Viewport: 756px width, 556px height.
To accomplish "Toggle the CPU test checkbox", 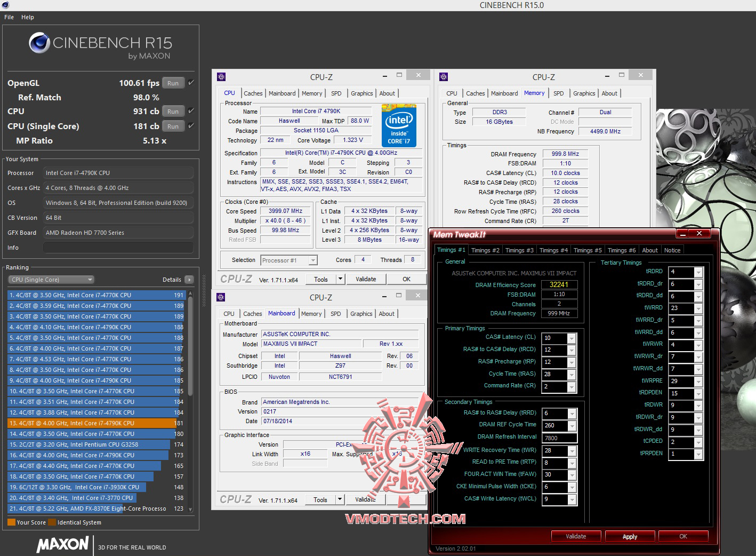I will pos(191,111).
